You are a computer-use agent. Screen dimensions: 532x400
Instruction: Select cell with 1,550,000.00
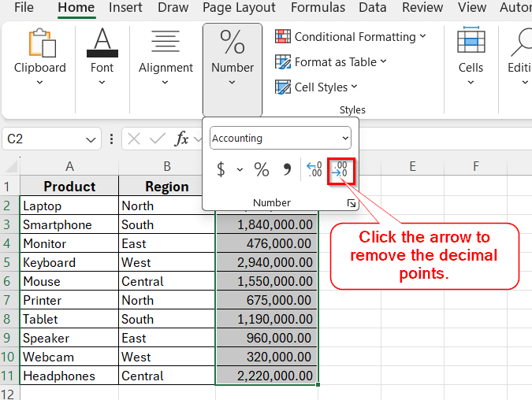click(266, 281)
